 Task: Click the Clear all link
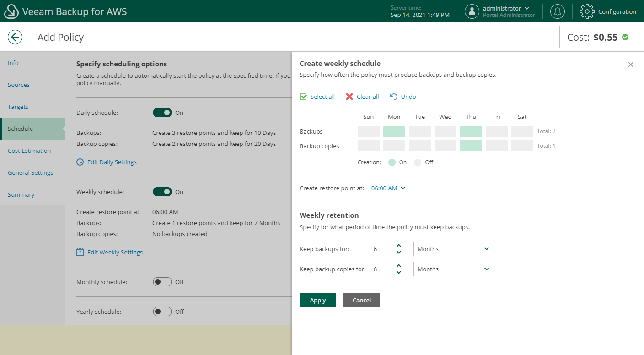point(368,97)
